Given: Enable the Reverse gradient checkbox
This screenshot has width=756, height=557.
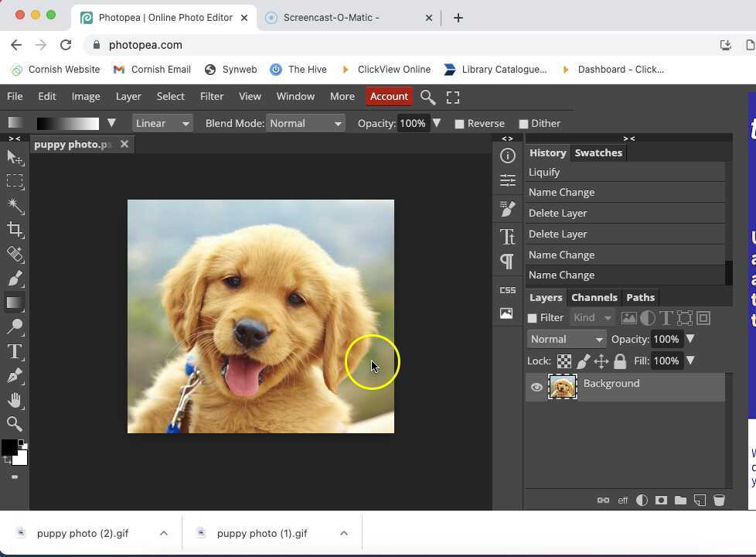Looking at the screenshot, I should click(460, 123).
